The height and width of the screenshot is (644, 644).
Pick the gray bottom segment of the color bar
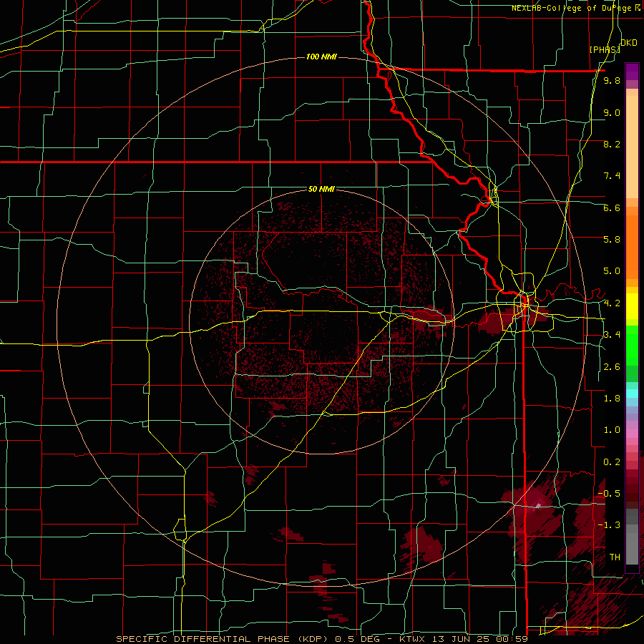pos(632,545)
